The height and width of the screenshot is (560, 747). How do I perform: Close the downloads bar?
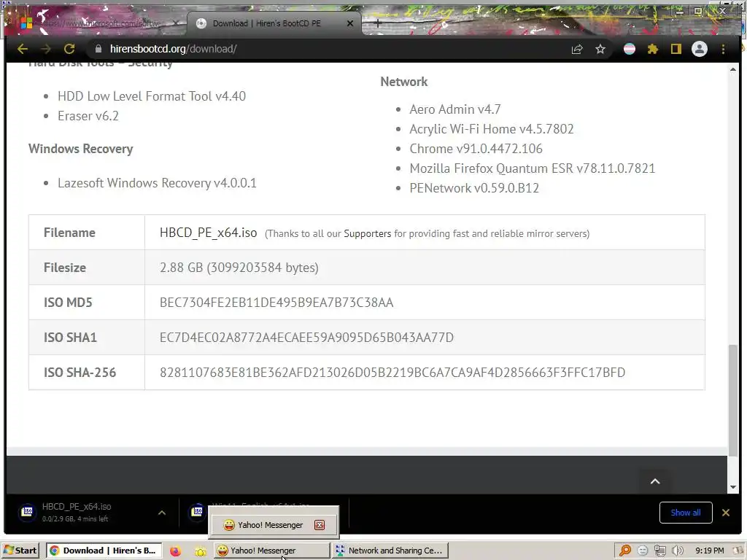click(x=726, y=513)
